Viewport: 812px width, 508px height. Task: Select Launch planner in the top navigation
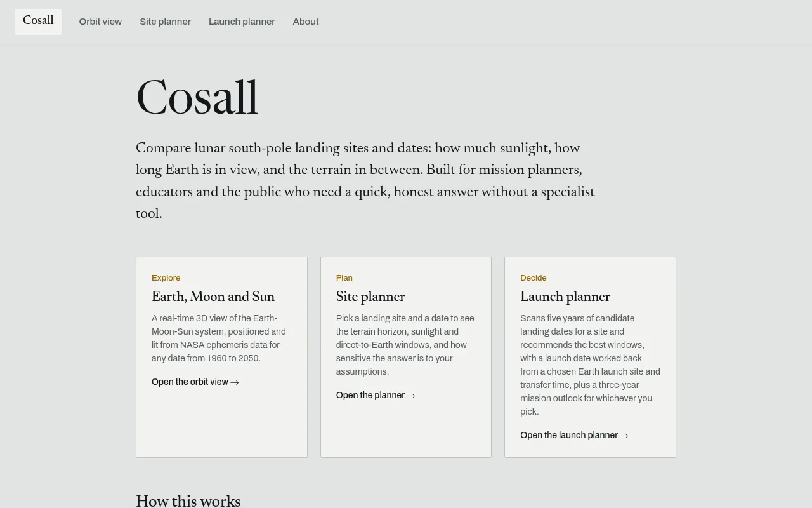point(242,22)
